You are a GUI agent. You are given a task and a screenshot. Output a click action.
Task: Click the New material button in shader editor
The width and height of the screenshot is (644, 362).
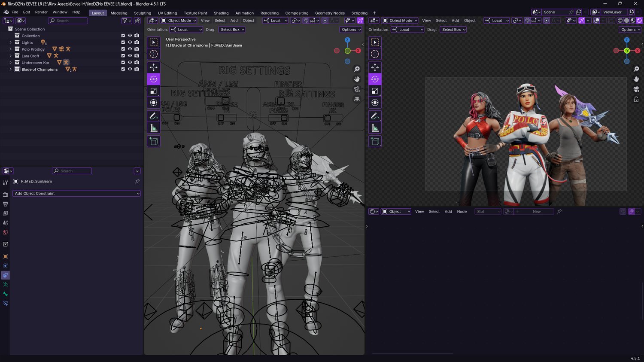(536, 212)
